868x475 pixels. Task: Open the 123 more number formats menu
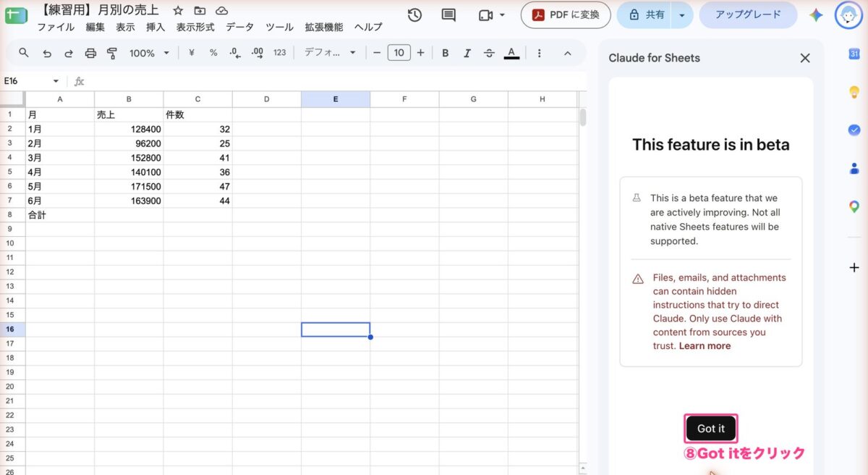(280, 53)
